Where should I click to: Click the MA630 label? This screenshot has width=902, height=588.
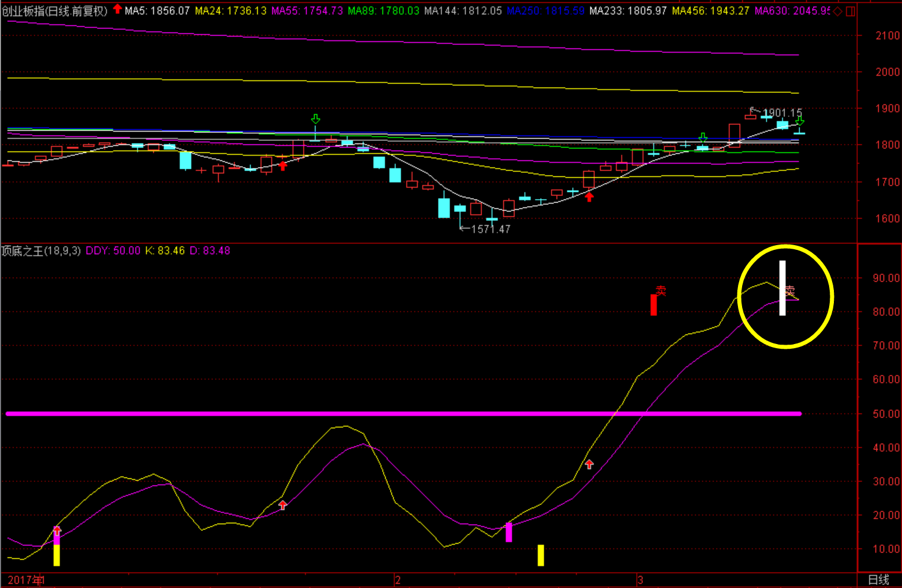click(x=792, y=11)
